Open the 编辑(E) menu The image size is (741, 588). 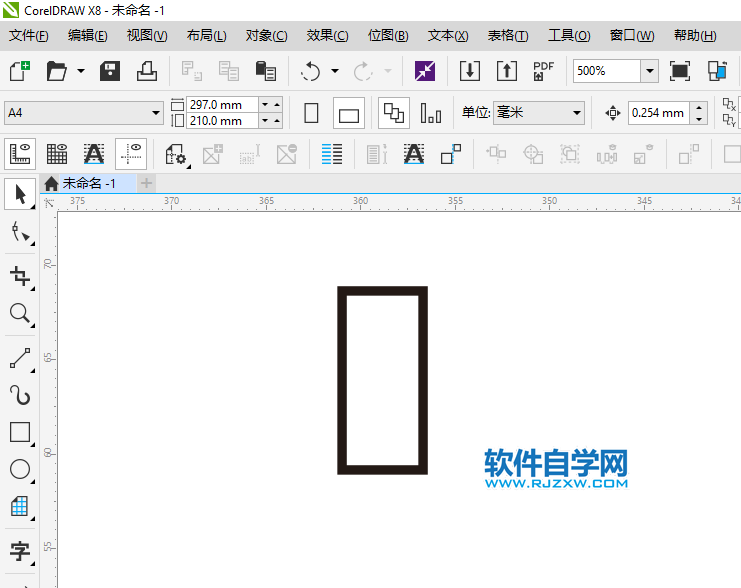tap(87, 35)
